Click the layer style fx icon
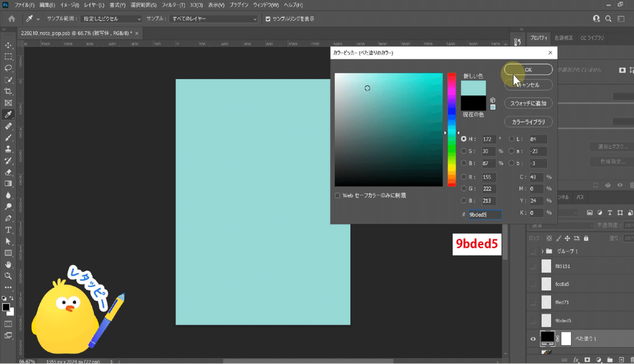This screenshot has height=364, width=634. [x=575, y=360]
